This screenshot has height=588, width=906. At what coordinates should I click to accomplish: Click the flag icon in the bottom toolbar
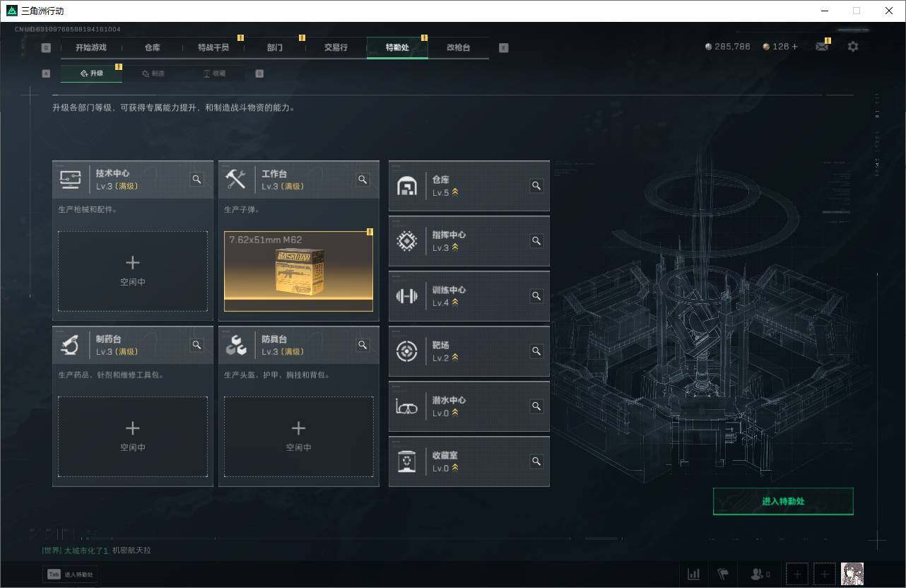point(722,574)
